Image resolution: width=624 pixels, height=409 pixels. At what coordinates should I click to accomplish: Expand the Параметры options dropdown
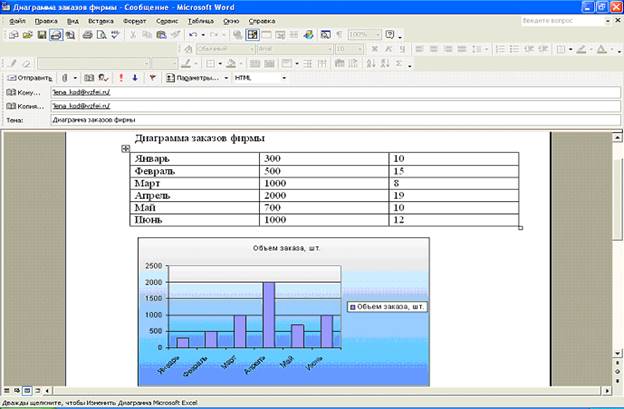tap(225, 77)
